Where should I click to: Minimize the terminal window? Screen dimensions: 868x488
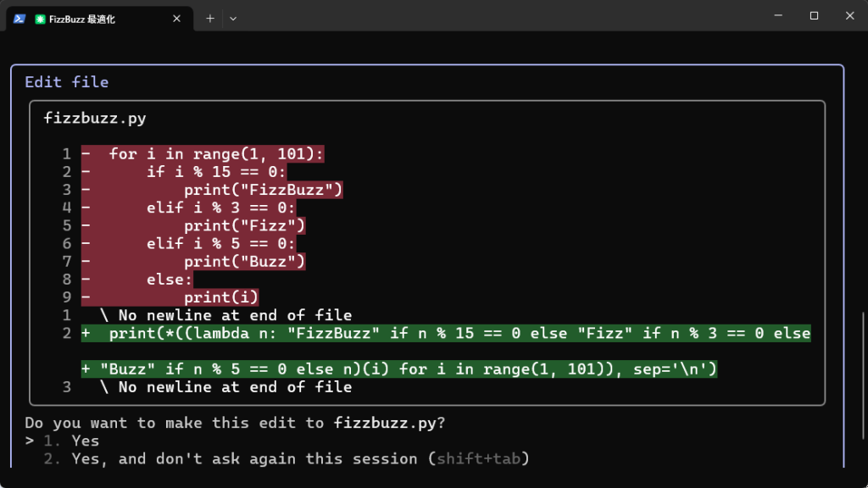pos(778,15)
